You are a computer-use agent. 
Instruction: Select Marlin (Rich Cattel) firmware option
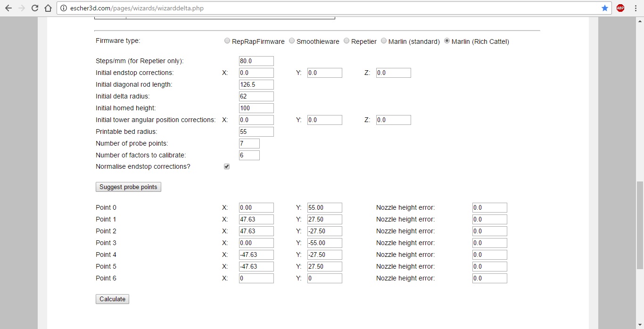click(x=447, y=41)
